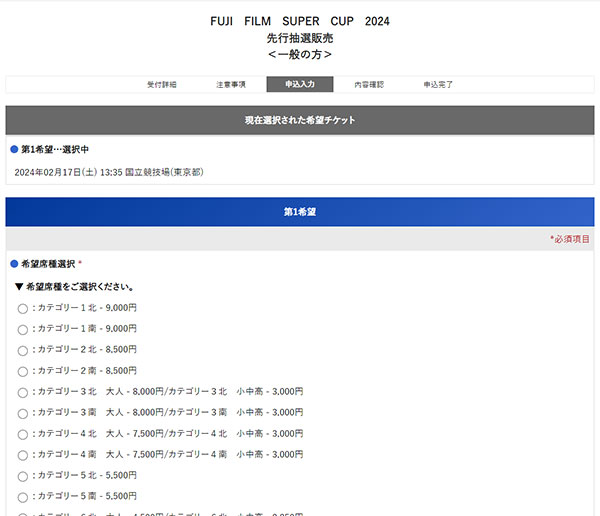Switch to the 内容確認 step tab
The image size is (600, 516).
point(369,85)
